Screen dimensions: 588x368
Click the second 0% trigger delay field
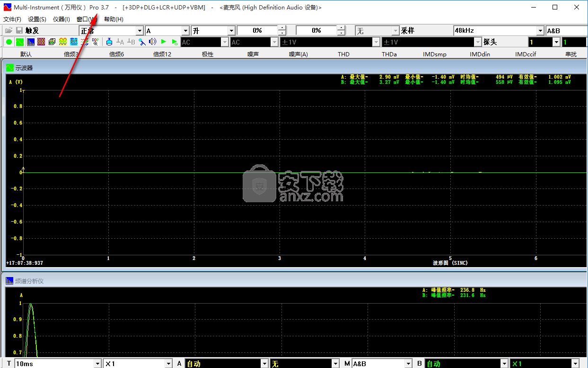point(316,31)
